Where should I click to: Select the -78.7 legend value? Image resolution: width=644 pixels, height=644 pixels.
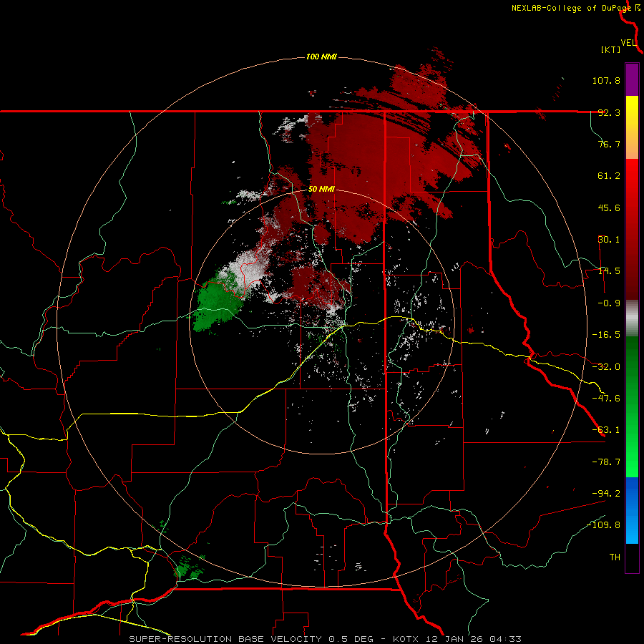tap(606, 462)
